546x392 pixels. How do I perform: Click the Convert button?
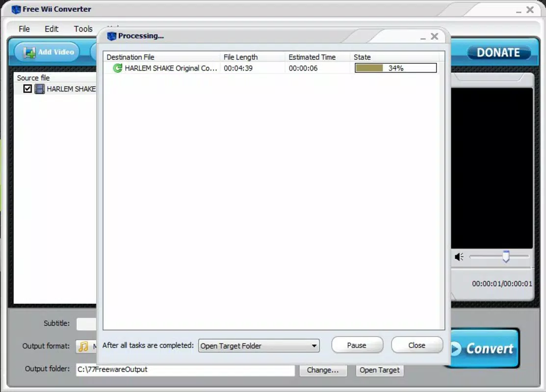tap(484, 348)
